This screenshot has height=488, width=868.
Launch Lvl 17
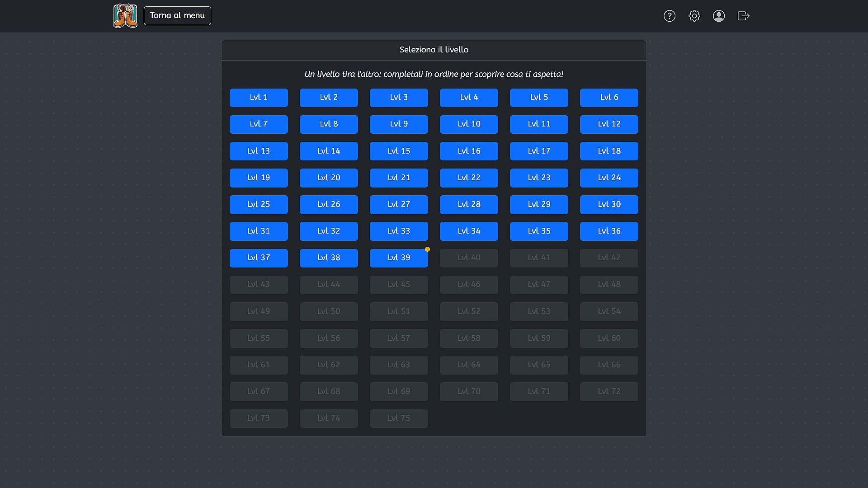coord(539,151)
